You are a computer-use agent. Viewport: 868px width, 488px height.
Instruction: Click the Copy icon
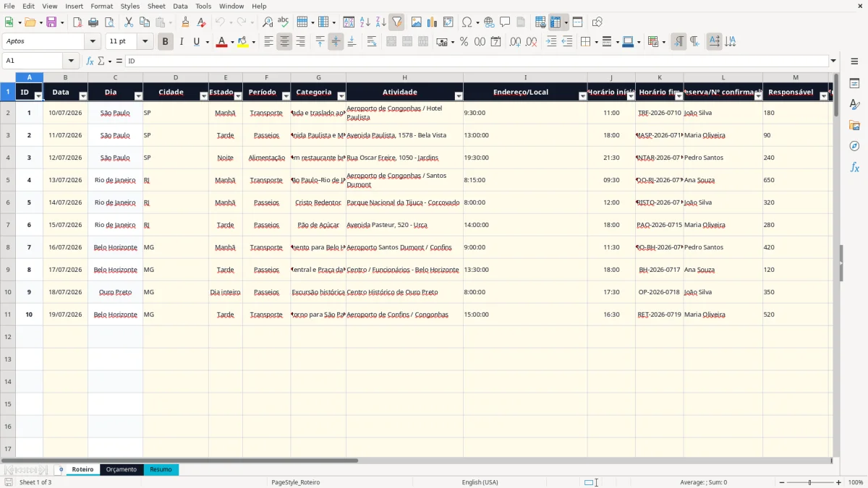[144, 22]
